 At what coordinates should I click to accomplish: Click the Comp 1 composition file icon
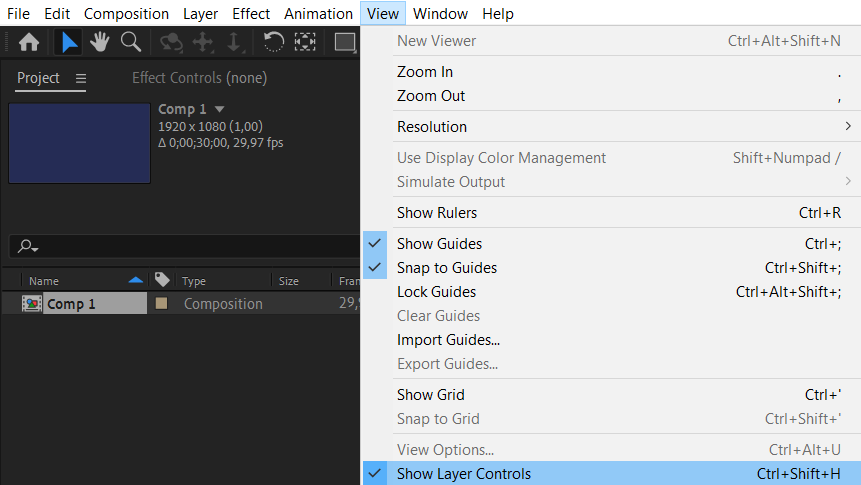tap(31, 304)
